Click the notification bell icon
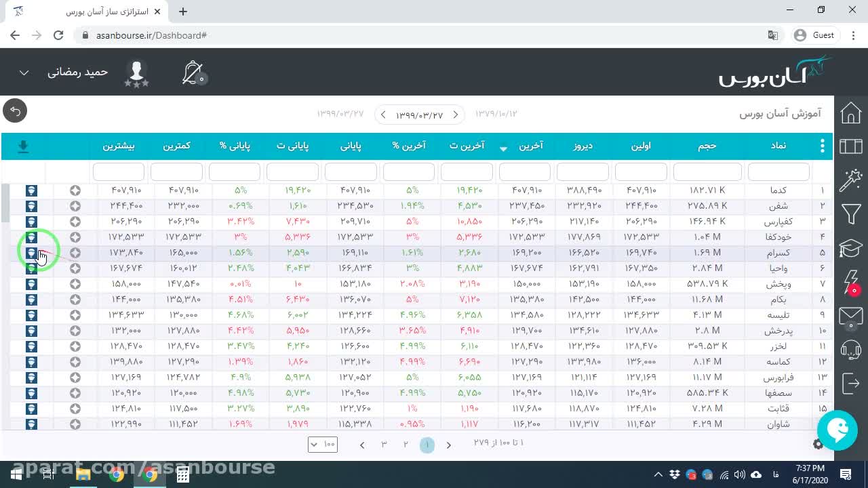 click(193, 73)
